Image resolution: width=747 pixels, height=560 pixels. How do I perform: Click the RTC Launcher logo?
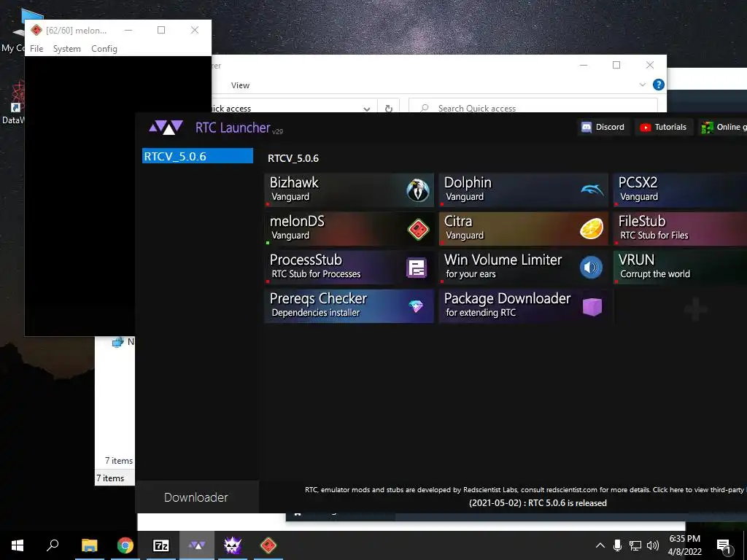(x=166, y=128)
